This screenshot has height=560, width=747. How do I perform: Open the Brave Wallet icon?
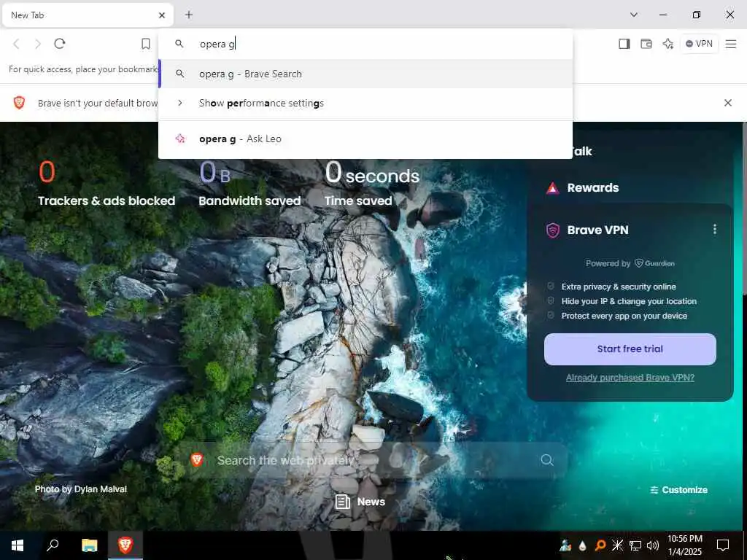tap(646, 44)
